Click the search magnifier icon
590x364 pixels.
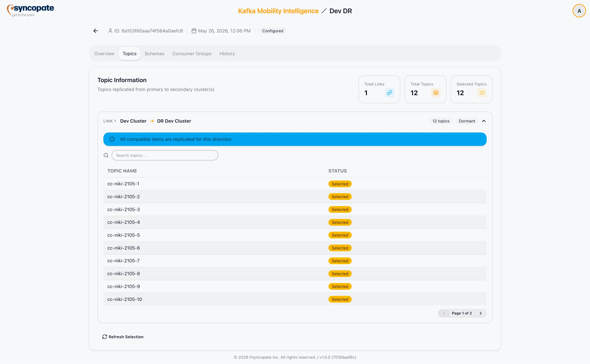point(106,155)
